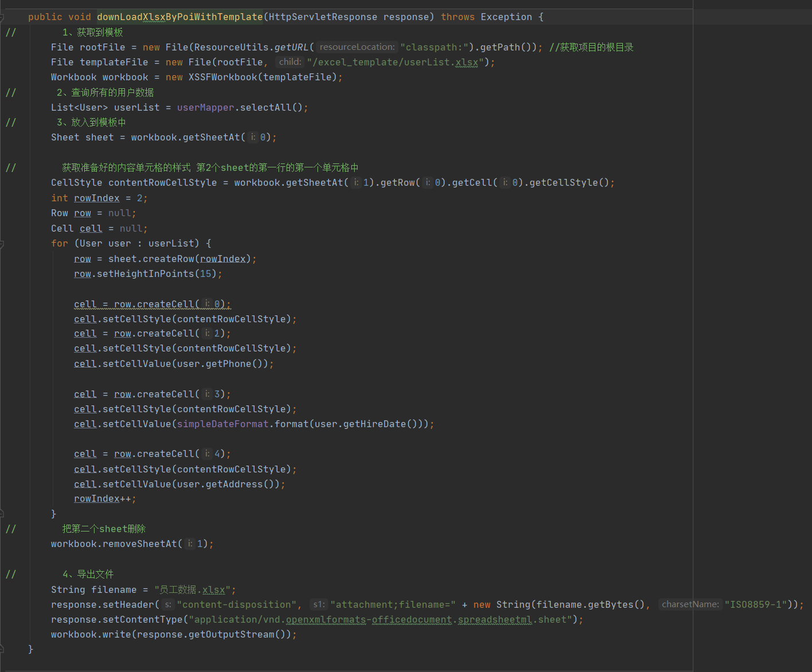Click the "/excel_template/userList.xlsx" string
This screenshot has width=812, height=672.
(x=395, y=62)
